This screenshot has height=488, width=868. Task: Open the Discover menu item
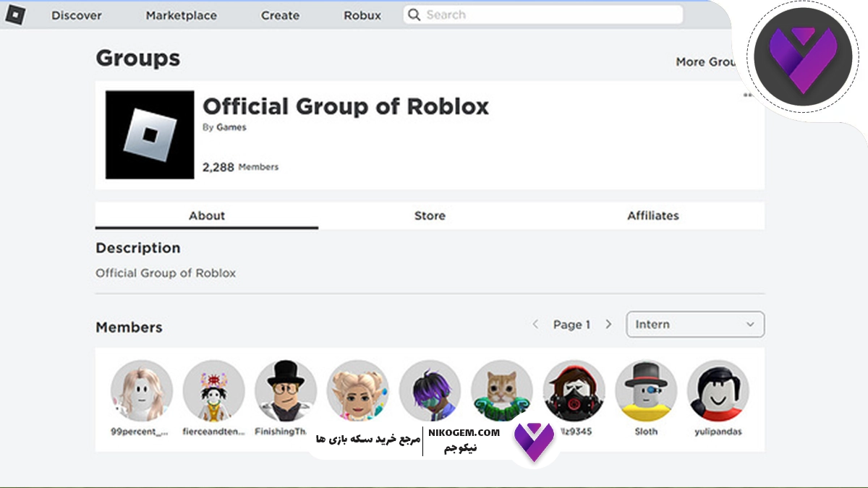(77, 15)
